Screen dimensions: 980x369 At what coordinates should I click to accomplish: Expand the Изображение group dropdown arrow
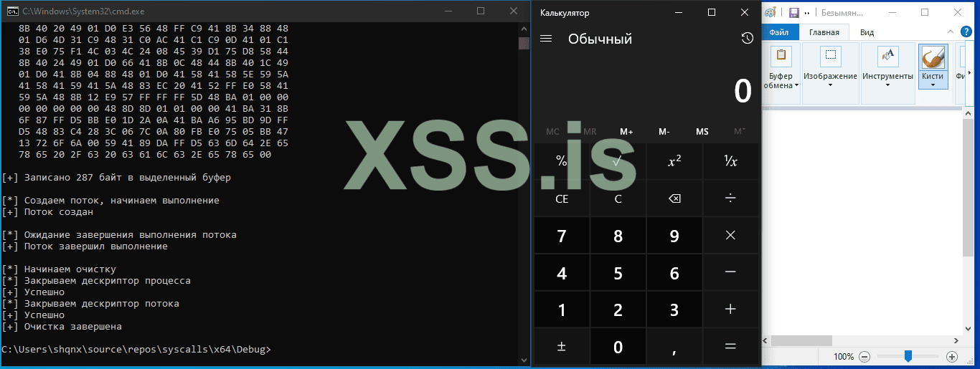(x=830, y=85)
